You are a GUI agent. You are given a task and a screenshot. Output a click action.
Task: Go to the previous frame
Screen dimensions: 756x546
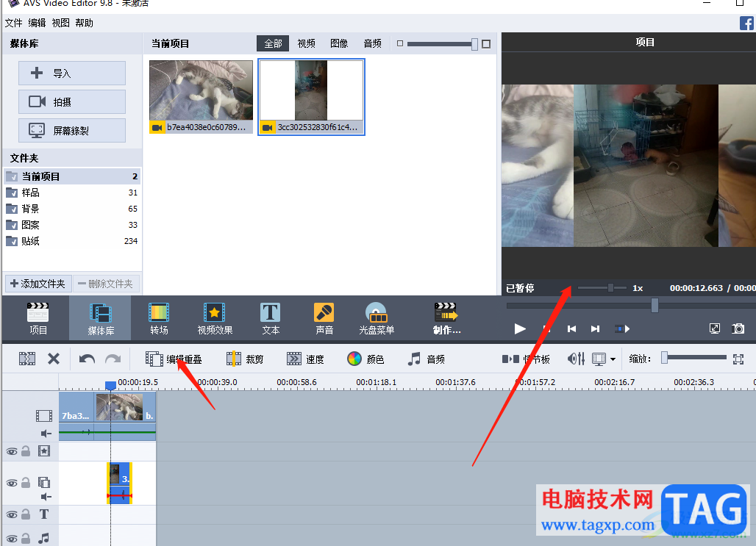[x=572, y=328]
